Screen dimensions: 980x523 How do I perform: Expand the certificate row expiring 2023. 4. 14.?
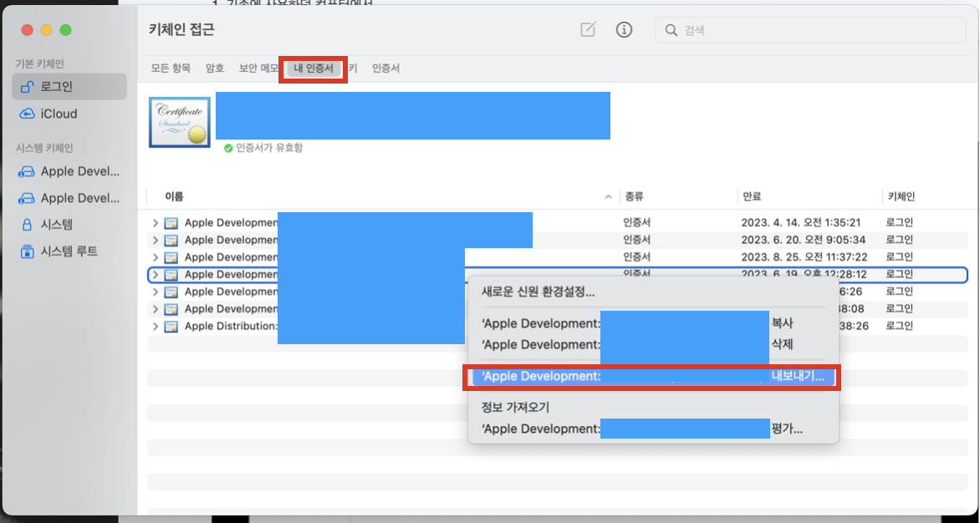coord(156,223)
